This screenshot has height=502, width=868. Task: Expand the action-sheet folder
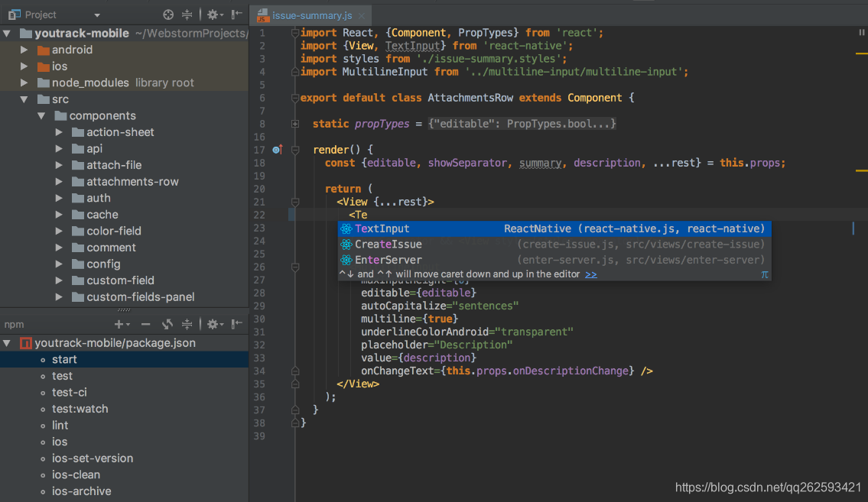pos(59,133)
